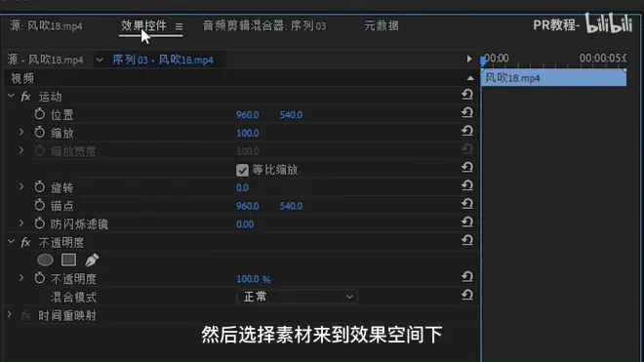Reset the 缩放 parameter
Image resolution: width=644 pixels, height=362 pixels.
(467, 131)
